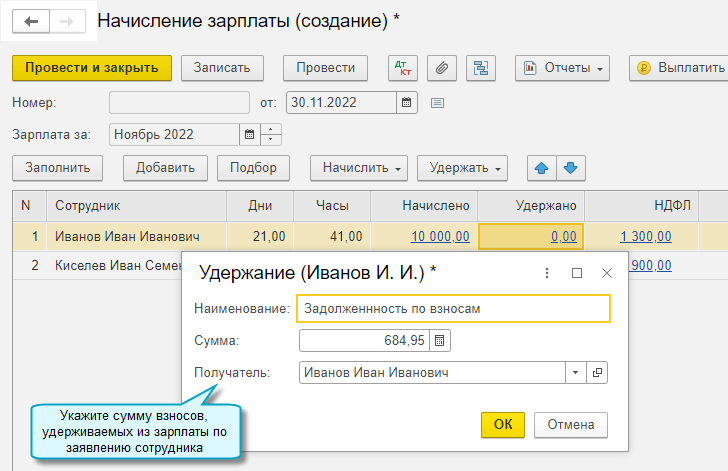The width and height of the screenshot is (728, 471).
Task: Click the 10 000,00 accrued amount link
Action: point(439,237)
